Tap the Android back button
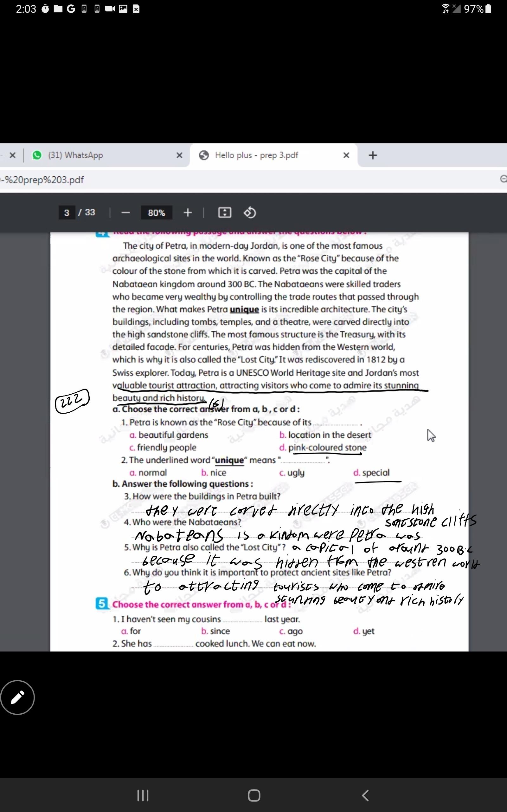Image resolution: width=507 pixels, height=812 pixels. pos(365,795)
